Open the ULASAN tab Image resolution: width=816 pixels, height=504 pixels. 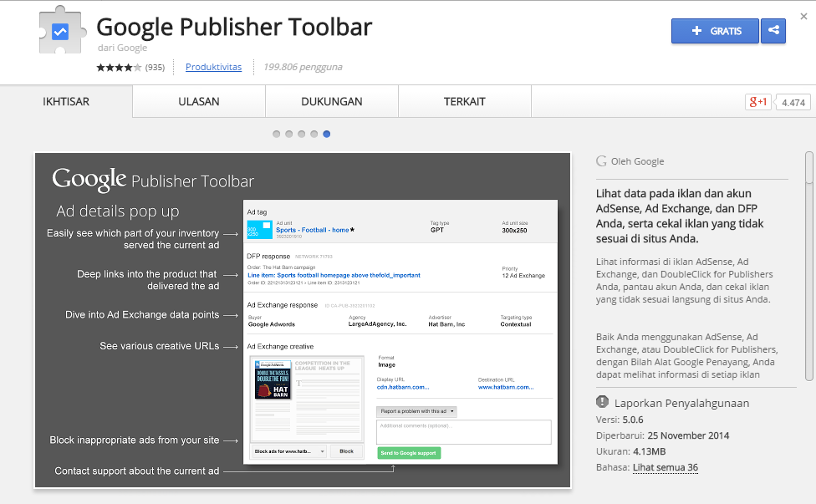coord(199,101)
